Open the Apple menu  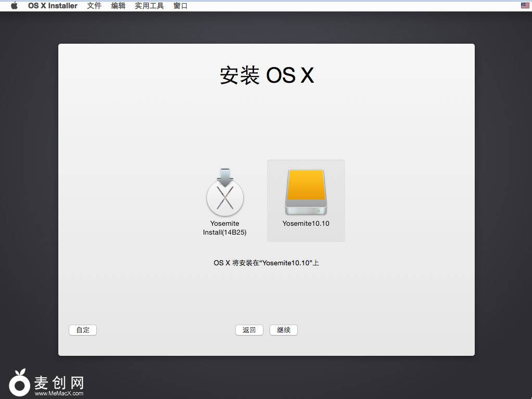click(x=14, y=6)
